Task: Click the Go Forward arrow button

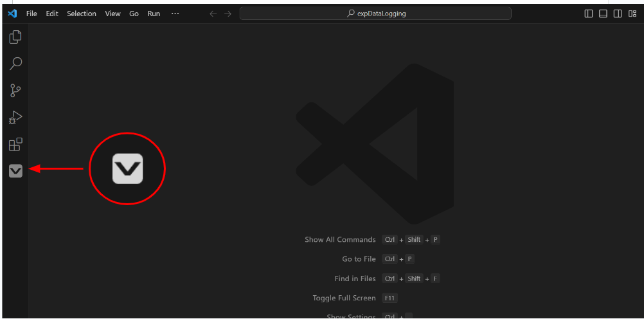Action: pos(228,14)
